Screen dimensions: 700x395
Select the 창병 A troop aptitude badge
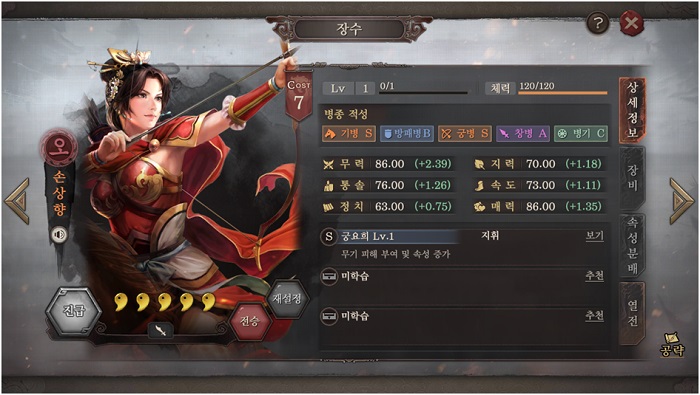click(523, 133)
